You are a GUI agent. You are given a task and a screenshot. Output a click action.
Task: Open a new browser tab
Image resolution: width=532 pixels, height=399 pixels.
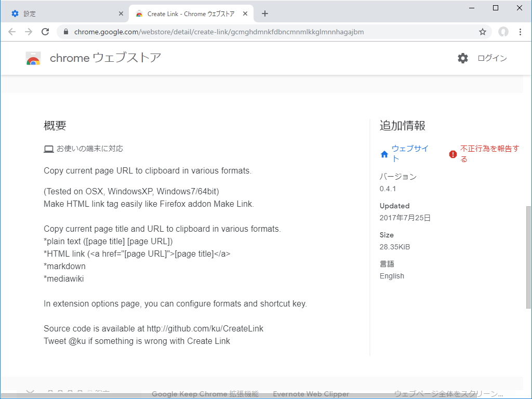[265, 13]
